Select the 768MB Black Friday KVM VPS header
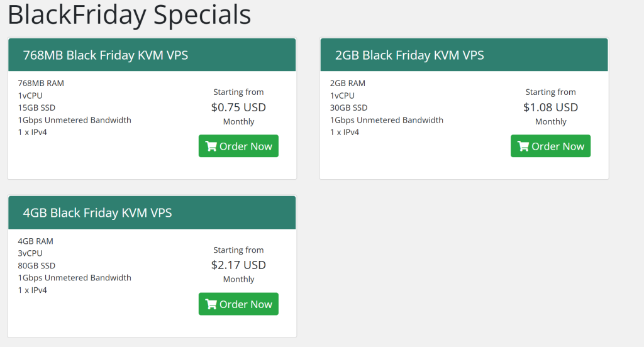 [x=106, y=55]
